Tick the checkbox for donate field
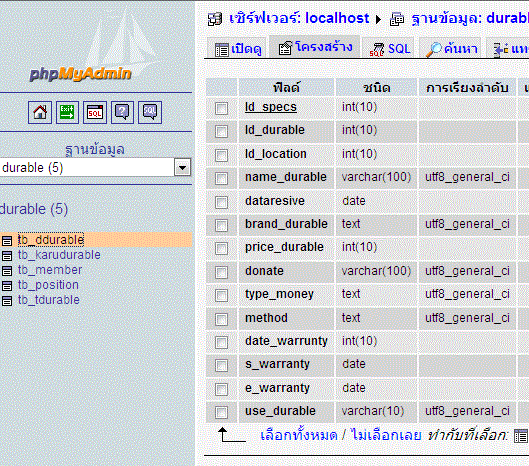The height and width of the screenshot is (466, 529). [x=221, y=272]
